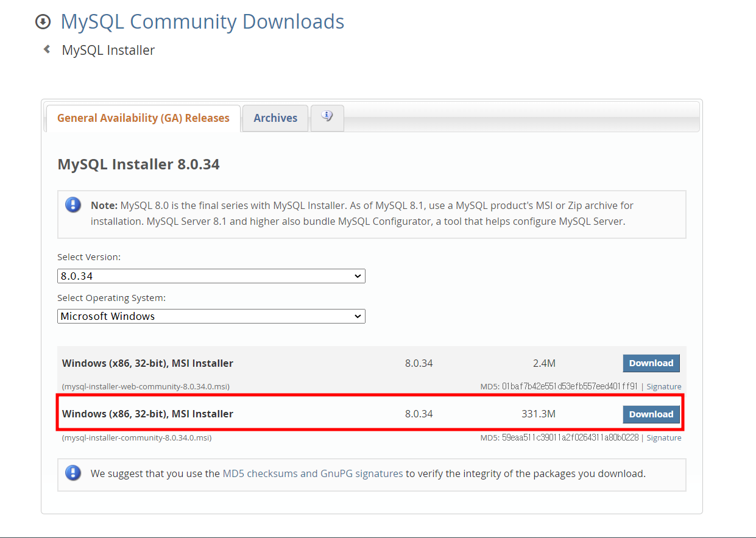Click the info icon in the Note box
The height and width of the screenshot is (538, 756).
click(x=73, y=205)
